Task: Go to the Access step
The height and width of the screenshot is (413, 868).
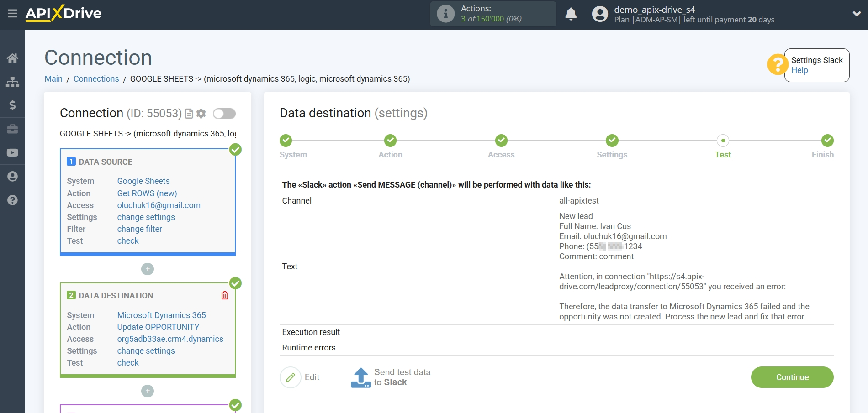Action: tap(501, 141)
